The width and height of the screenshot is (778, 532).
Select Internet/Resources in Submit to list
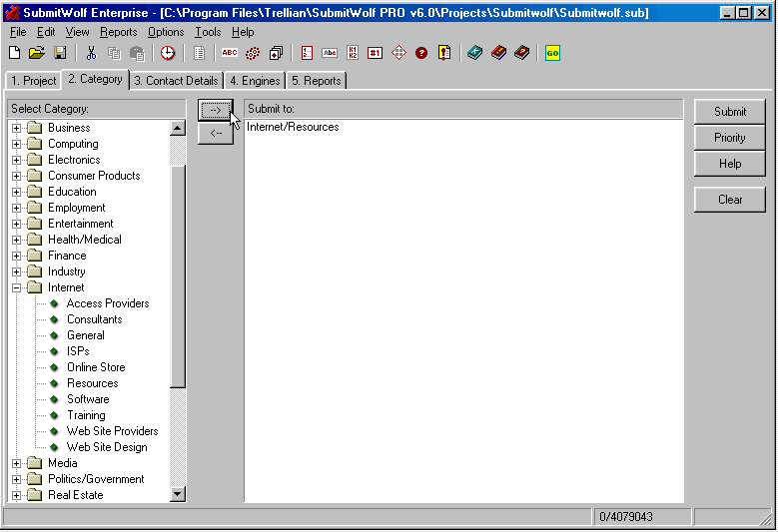[293, 127]
